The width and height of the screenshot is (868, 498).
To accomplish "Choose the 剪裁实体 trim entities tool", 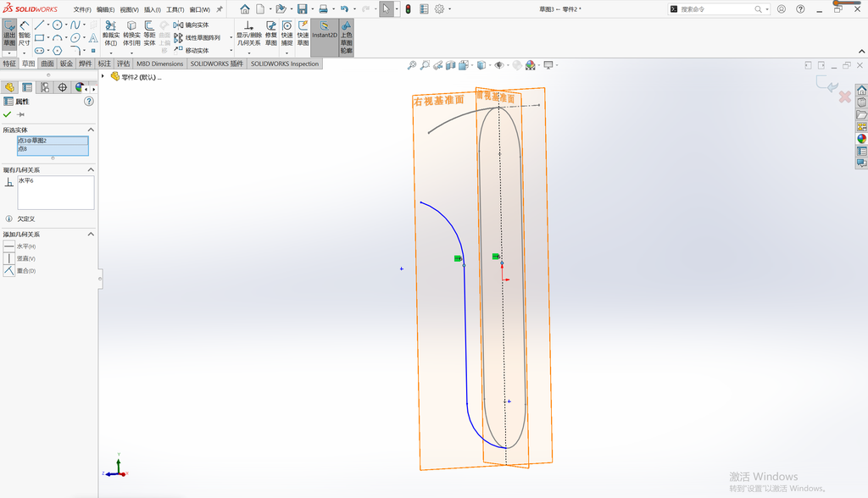I will click(111, 33).
